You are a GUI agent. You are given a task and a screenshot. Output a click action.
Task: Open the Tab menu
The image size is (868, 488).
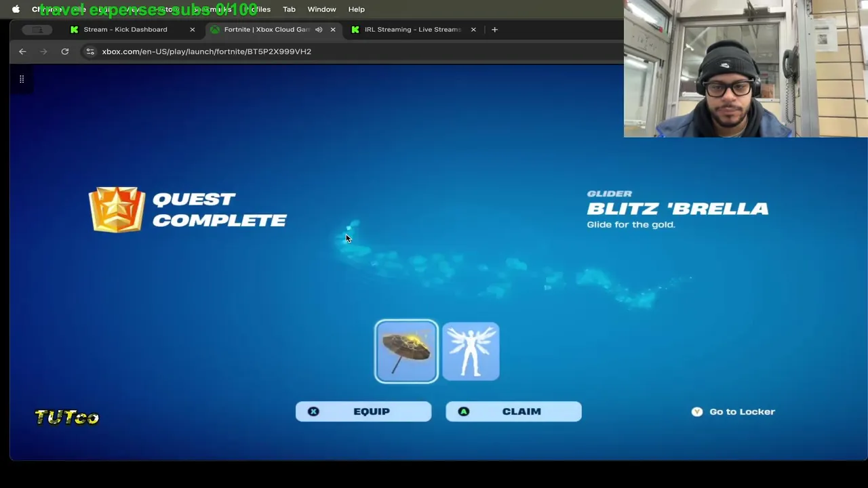(289, 9)
